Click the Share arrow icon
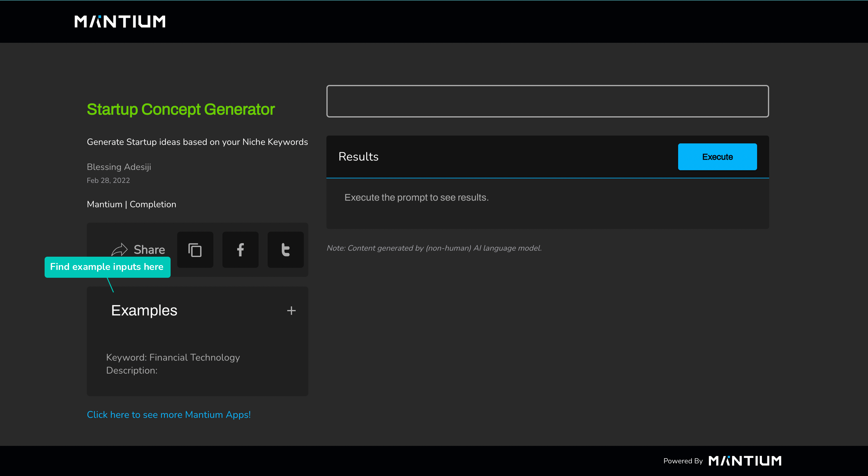Viewport: 868px width, 476px height. click(x=119, y=250)
